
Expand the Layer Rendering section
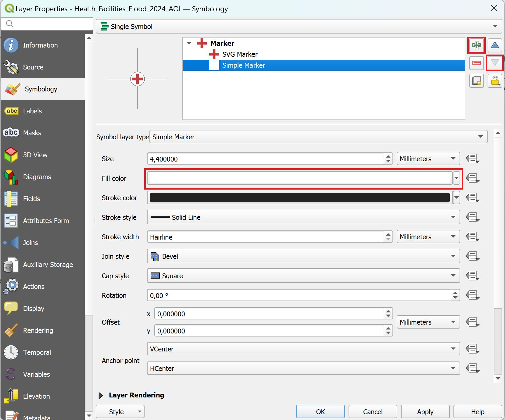(x=101, y=395)
